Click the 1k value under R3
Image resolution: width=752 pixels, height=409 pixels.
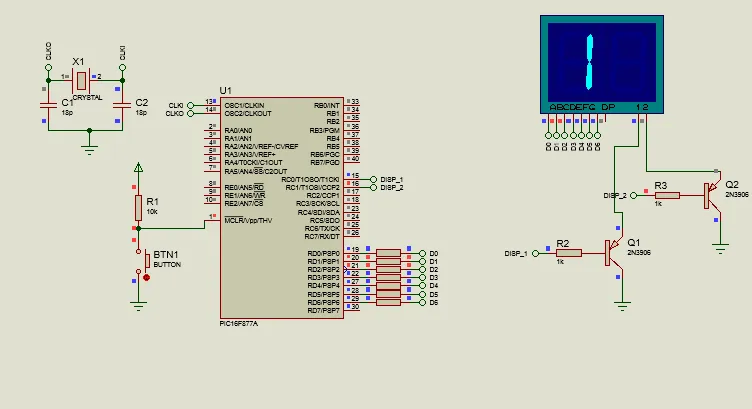click(x=658, y=204)
